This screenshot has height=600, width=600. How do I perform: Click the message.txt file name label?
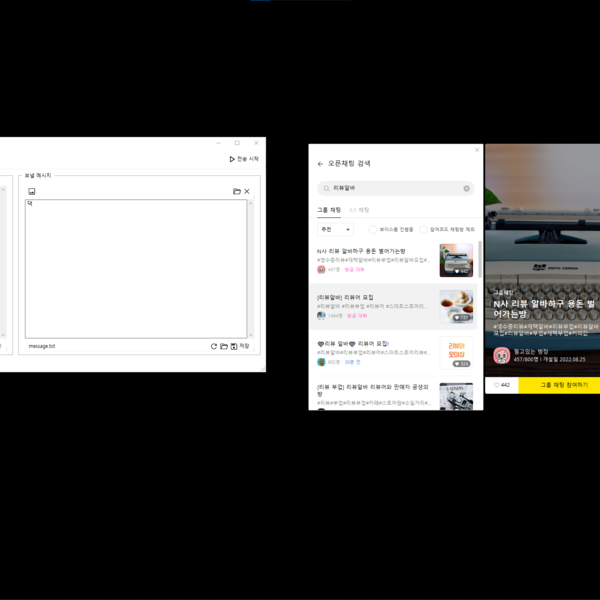pos(42,346)
